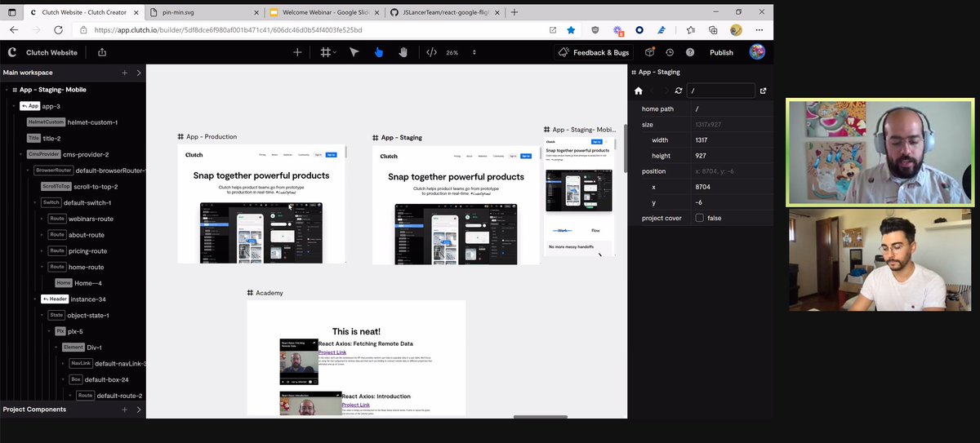Image resolution: width=980 pixels, height=443 pixels.
Task: Toggle the project cover checkbox
Action: tap(699, 218)
